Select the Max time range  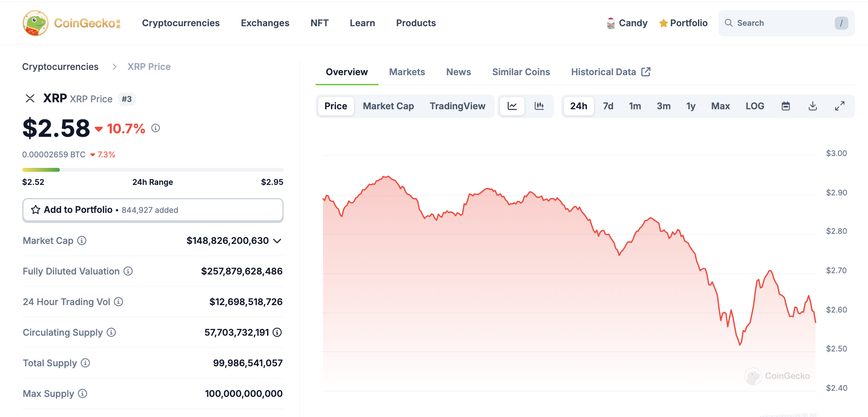721,106
